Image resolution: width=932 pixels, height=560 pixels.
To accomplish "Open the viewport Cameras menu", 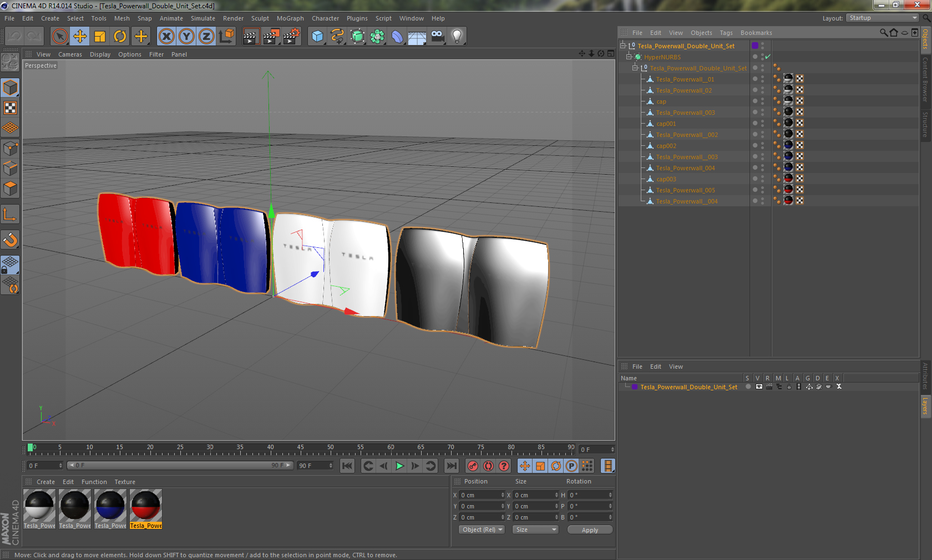I will click(x=70, y=54).
